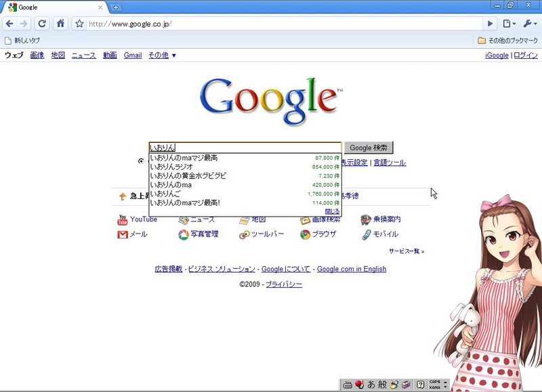Choose suggestion いおりんのmaマジ最高 with 87,800 件
The height and width of the screenshot is (392, 542).
[x=245, y=158]
